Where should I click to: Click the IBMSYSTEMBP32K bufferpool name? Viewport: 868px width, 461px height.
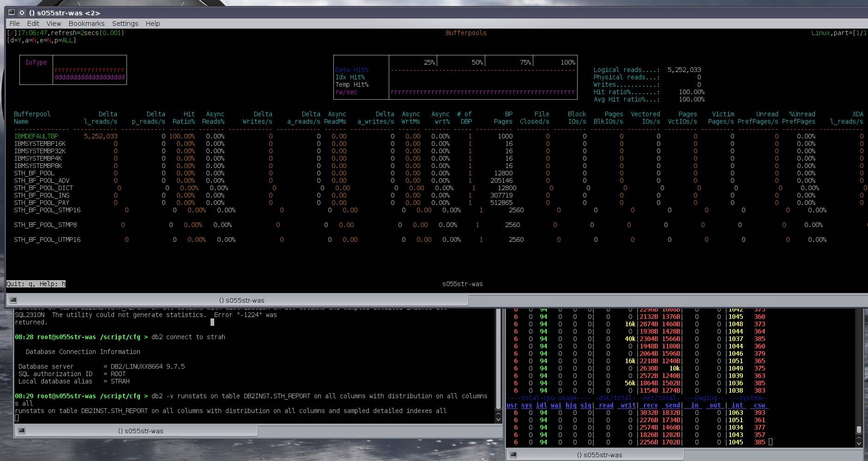(x=40, y=151)
